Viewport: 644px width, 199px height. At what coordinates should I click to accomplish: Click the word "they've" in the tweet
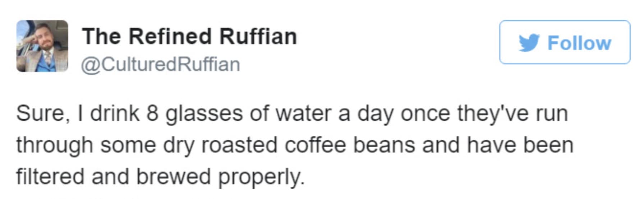pyautogui.click(x=493, y=114)
